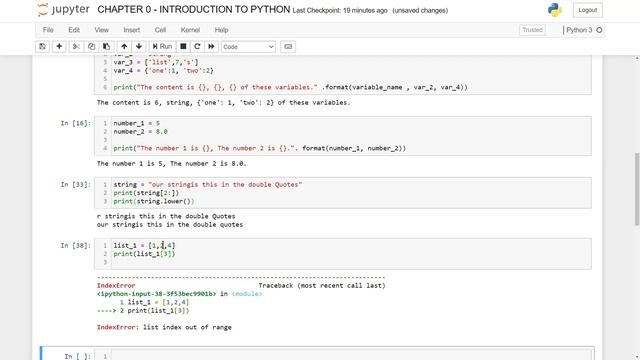Click the string assignment code line
This screenshot has width=640, height=360.
pos(208,184)
